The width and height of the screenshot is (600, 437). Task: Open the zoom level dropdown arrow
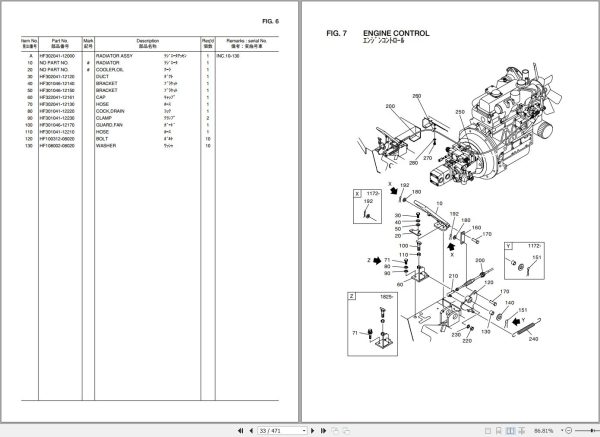(562, 431)
